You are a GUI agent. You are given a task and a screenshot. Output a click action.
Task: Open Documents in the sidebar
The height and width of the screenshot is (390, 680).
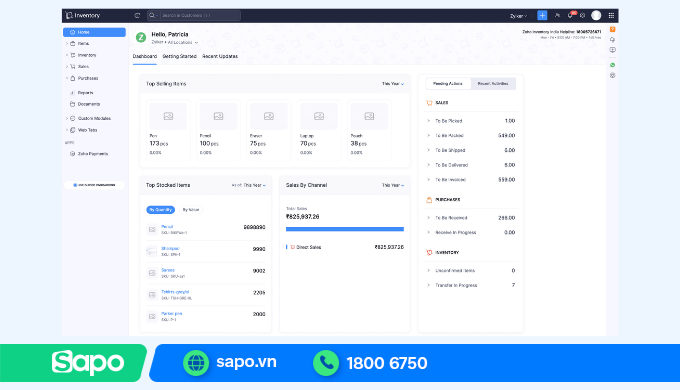pyautogui.click(x=89, y=104)
